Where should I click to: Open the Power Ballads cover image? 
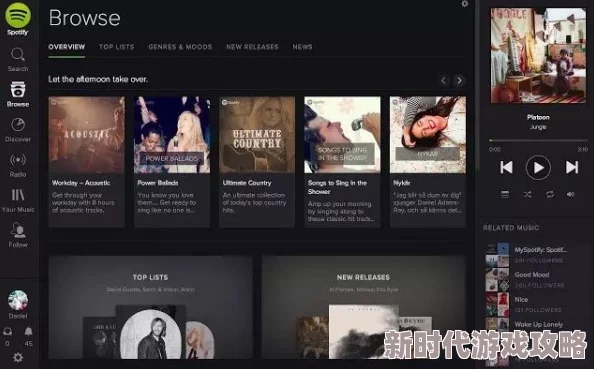coord(172,135)
